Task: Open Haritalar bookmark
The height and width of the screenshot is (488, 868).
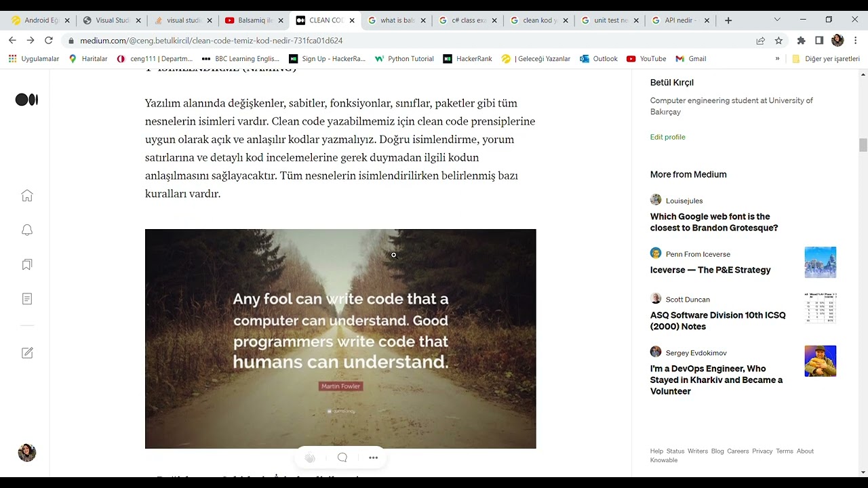Action: (88, 59)
